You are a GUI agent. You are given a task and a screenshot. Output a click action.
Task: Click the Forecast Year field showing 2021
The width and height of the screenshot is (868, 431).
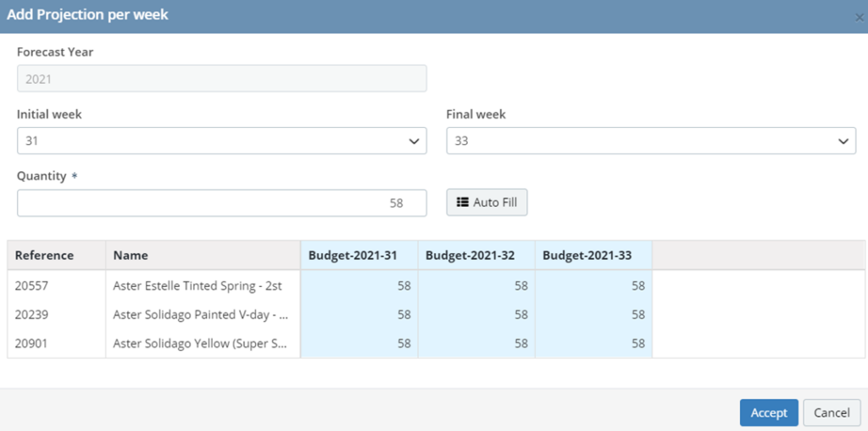pos(222,79)
